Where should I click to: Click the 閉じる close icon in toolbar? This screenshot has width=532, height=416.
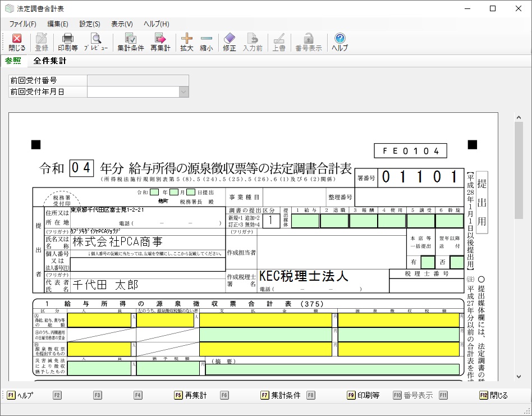click(x=17, y=43)
